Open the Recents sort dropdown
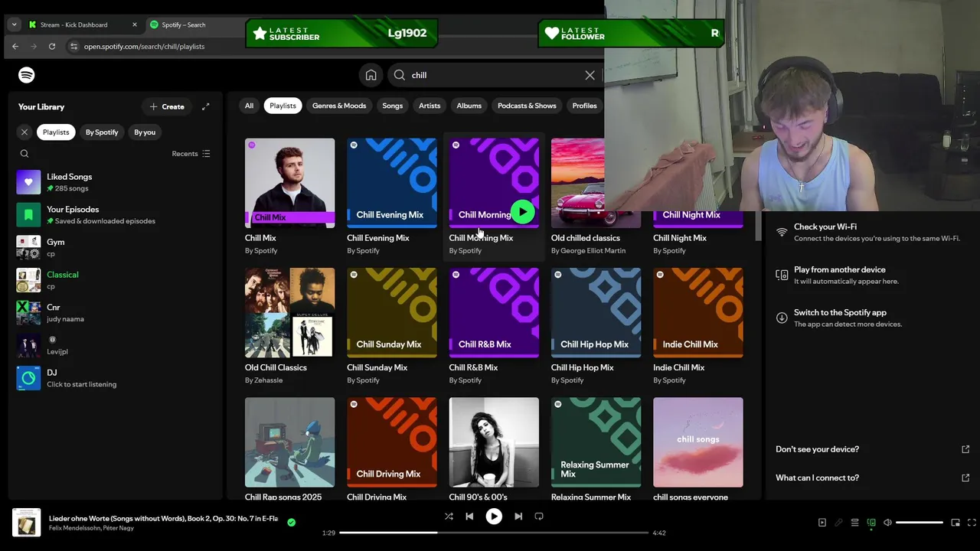This screenshot has height=551, width=980. point(191,154)
